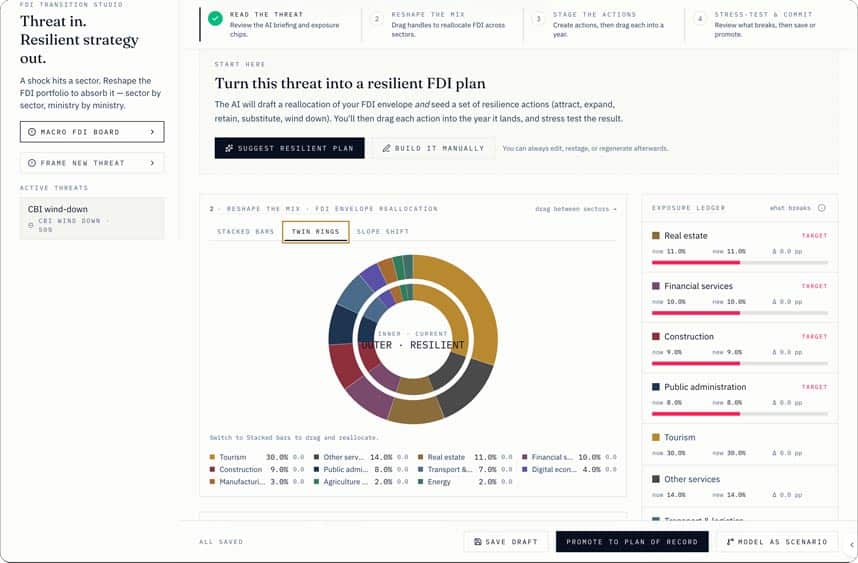Screen dimensions: 858x563
Task: Open the Macro FDI Board
Action: (92, 132)
